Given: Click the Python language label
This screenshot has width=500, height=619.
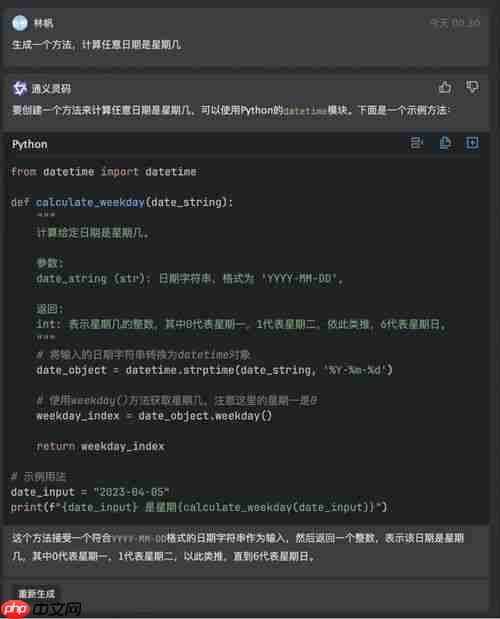Looking at the screenshot, I should pyautogui.click(x=30, y=144).
